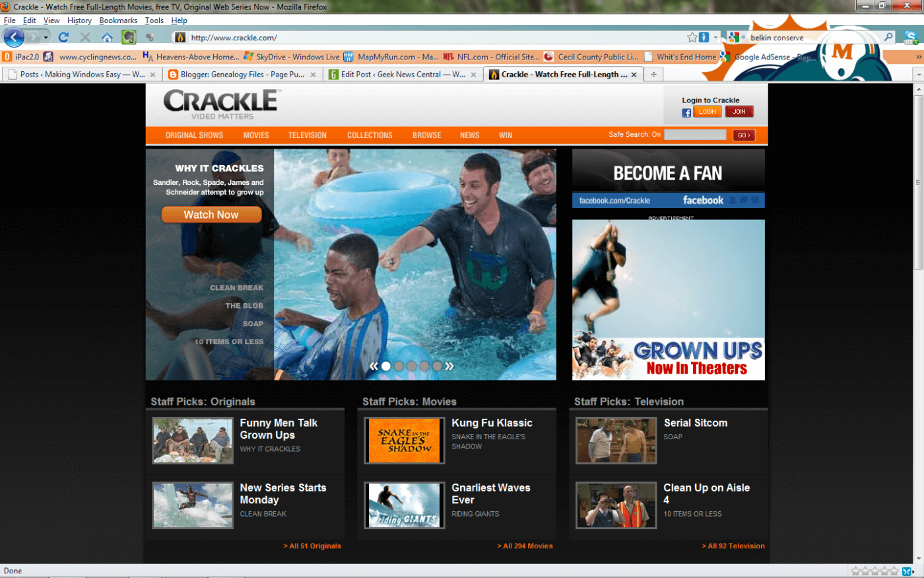The width and height of the screenshot is (924, 578).
Task: Go to previous slide with double-left arrows
Action: point(374,366)
